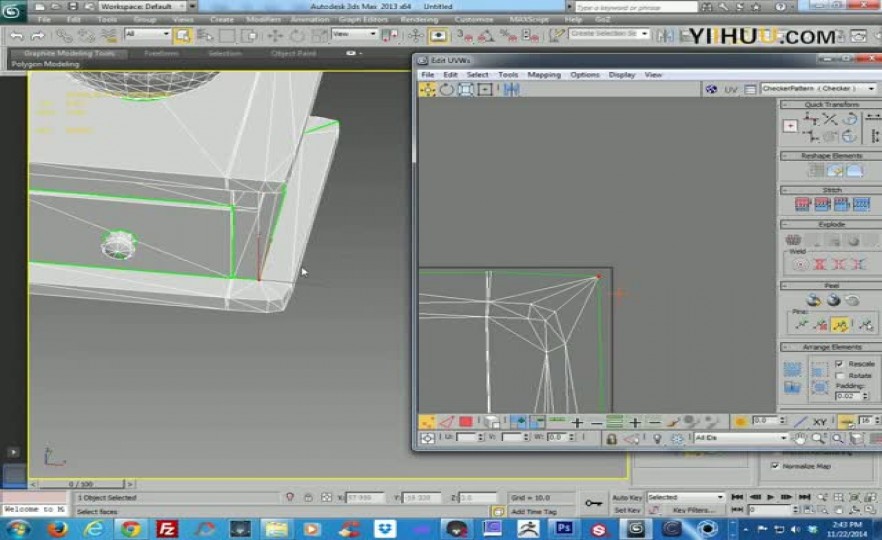
Task: Click the Peel Mode icon in Peel rollout
Action: (833, 300)
